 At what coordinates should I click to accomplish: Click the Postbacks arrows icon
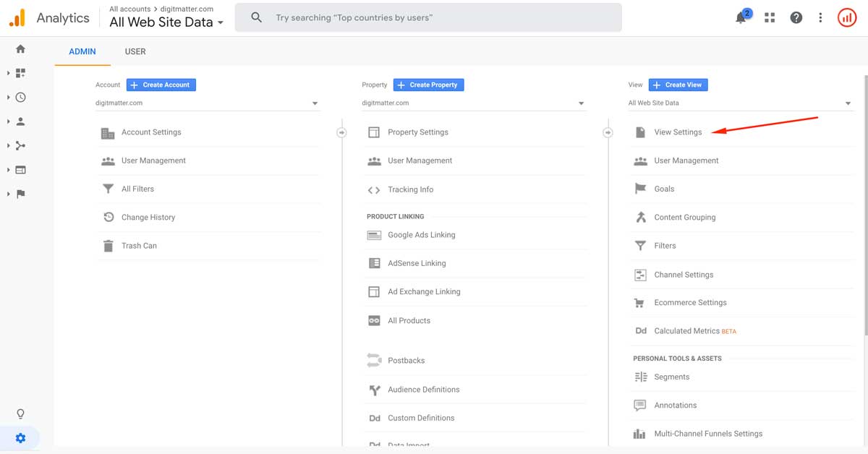374,360
